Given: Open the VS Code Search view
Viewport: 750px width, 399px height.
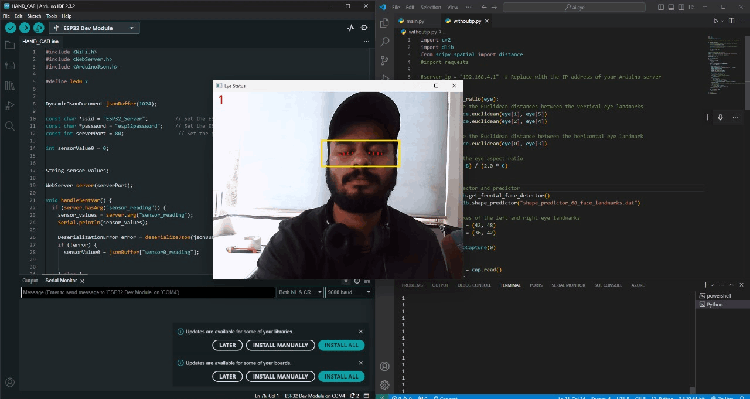Looking at the screenshot, I should click(385, 42).
